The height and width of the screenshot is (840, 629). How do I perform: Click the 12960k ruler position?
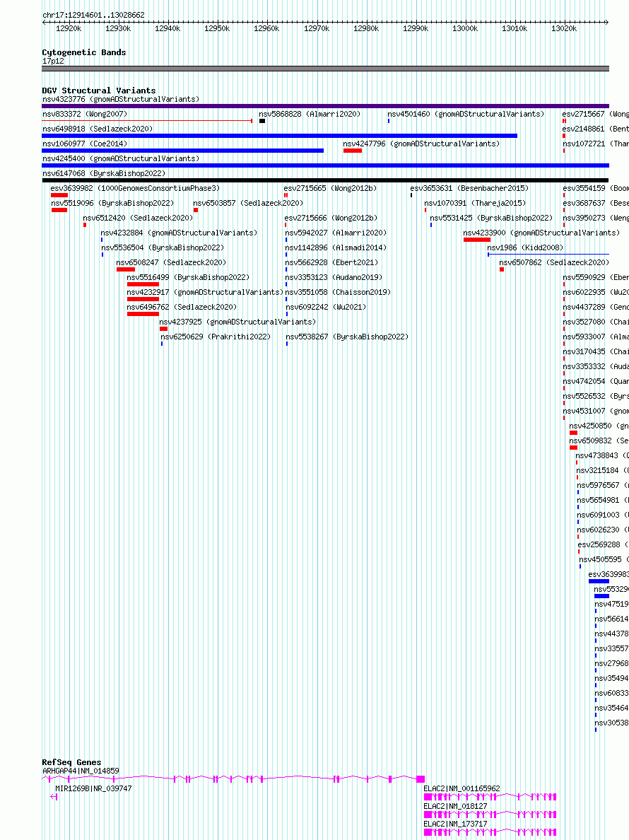tap(266, 28)
